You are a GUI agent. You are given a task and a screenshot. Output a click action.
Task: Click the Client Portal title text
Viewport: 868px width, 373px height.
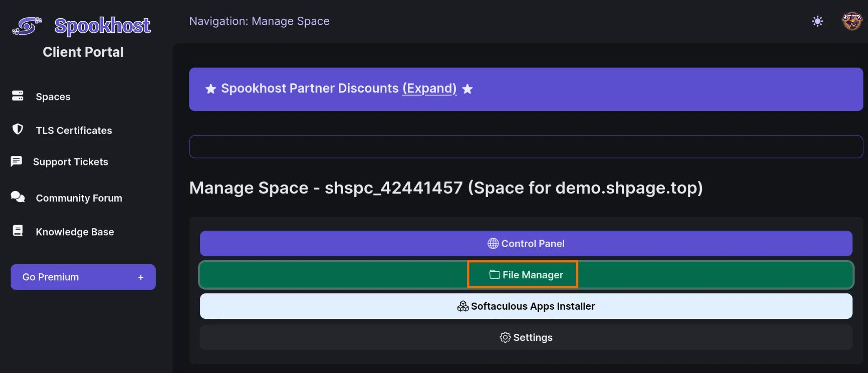tap(83, 52)
